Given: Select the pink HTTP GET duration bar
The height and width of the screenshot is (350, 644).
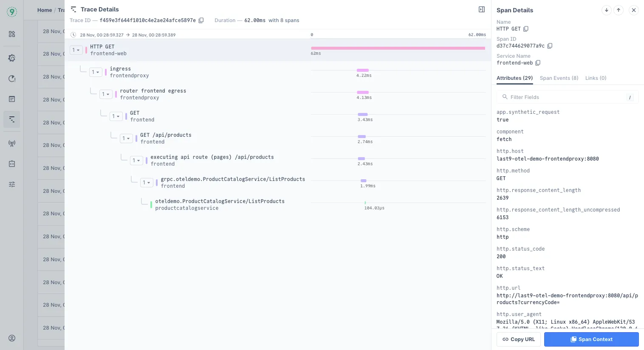Looking at the screenshot, I should tap(398, 48).
